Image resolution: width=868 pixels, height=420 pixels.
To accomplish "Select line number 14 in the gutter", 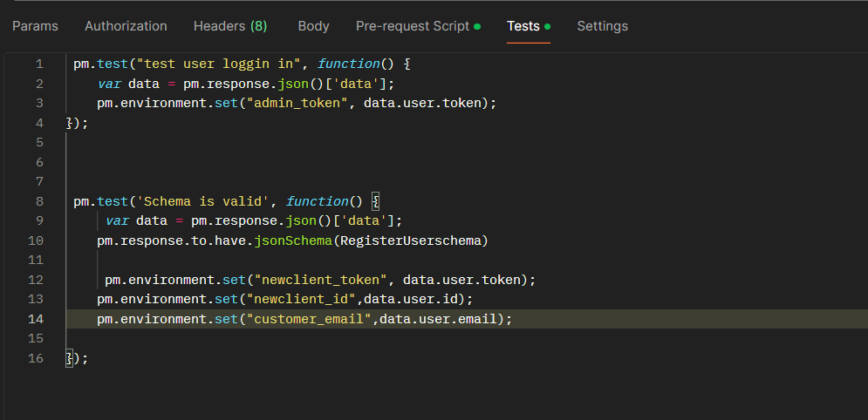I will pos(35,319).
